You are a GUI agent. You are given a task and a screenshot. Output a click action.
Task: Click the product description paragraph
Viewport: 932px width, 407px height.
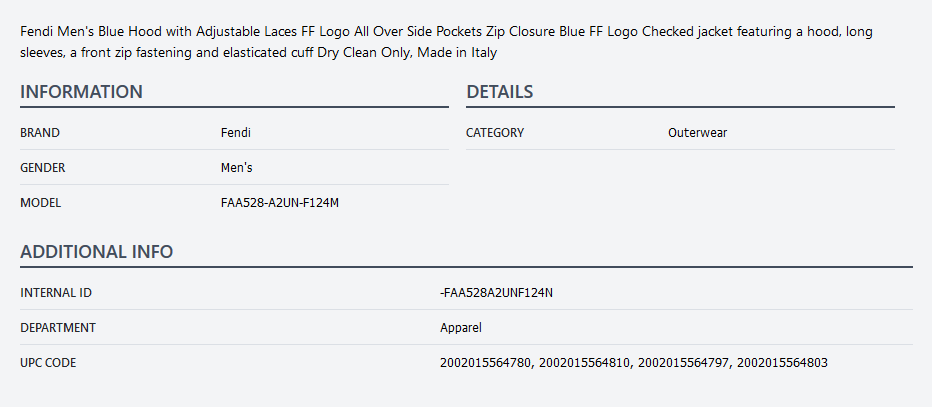[446, 42]
